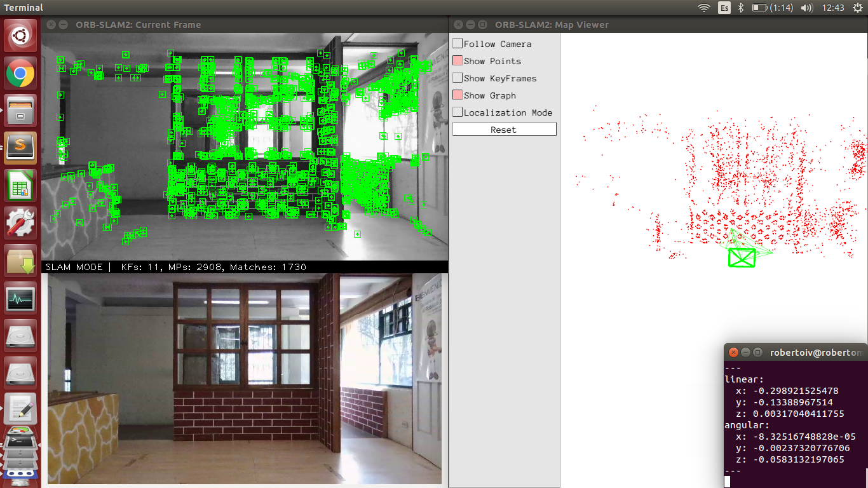Open the Text Editor launcher icon

click(x=20, y=409)
